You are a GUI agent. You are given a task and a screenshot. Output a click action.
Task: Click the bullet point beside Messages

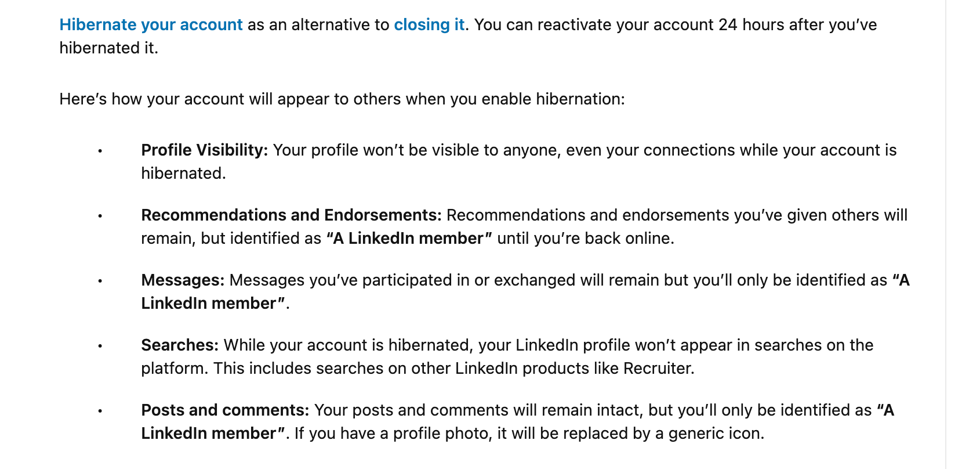(100, 281)
